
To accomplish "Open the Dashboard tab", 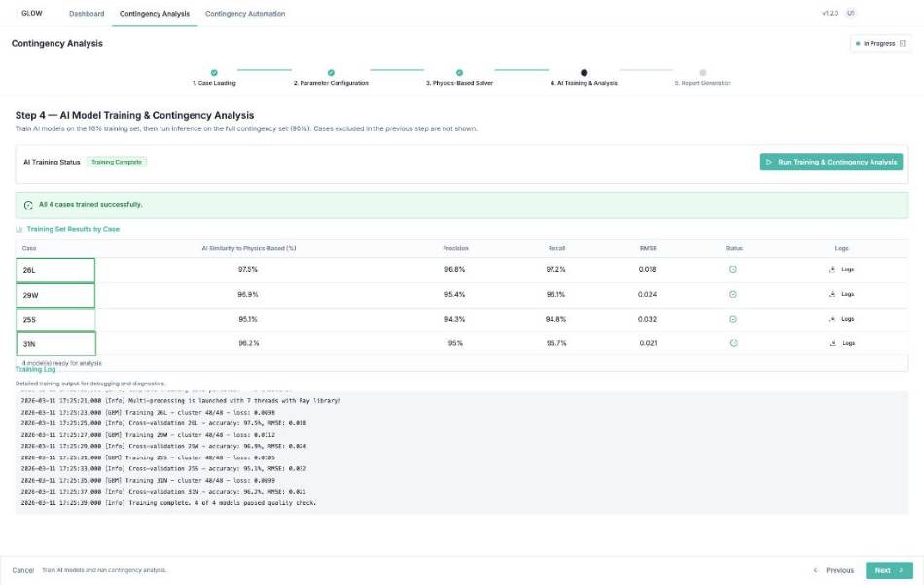I will [87, 13].
